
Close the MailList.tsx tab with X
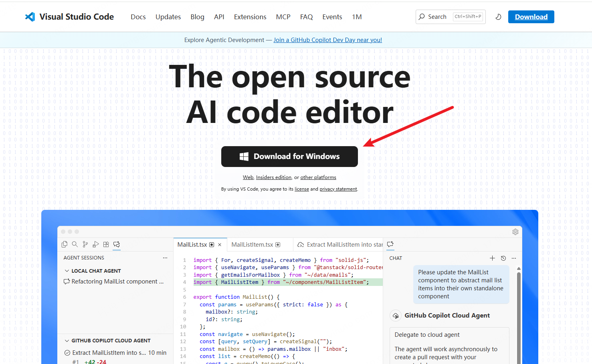click(x=220, y=245)
